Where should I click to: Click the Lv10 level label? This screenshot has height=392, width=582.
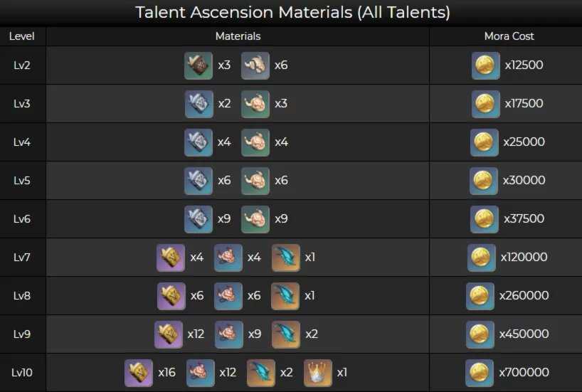22,373
